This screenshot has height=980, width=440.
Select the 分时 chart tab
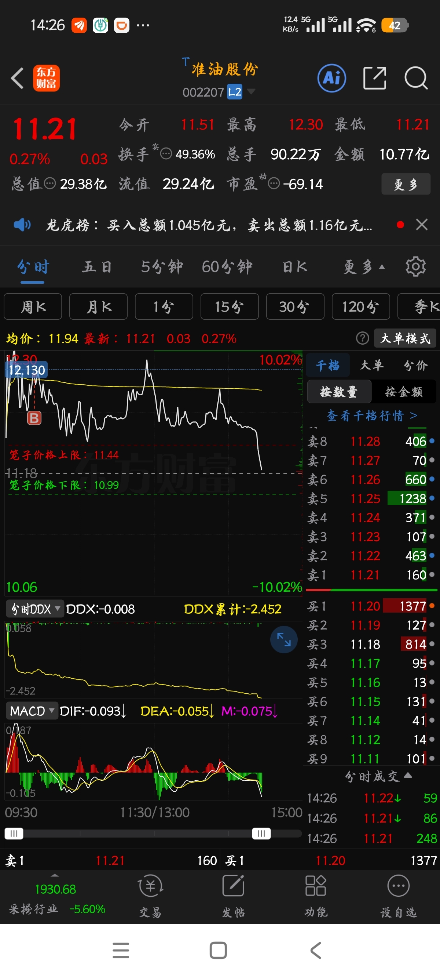[x=33, y=267]
